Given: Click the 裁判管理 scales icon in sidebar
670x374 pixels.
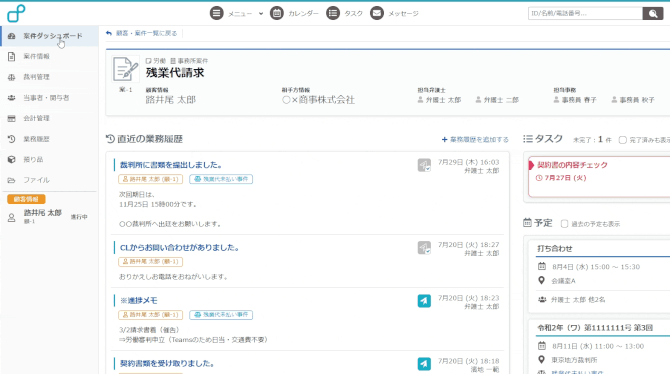Looking at the screenshot, I should point(12,77).
